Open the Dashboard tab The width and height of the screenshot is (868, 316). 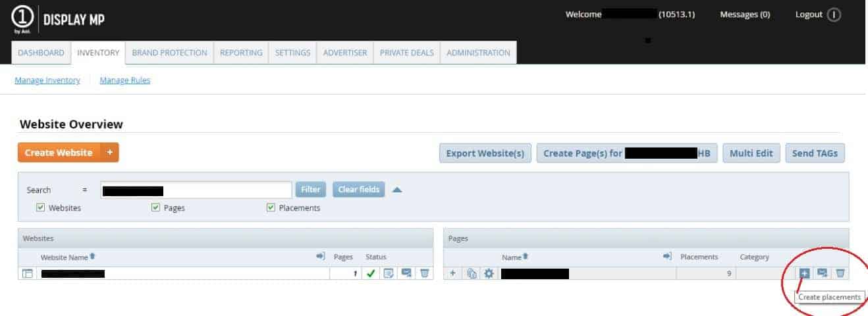41,53
